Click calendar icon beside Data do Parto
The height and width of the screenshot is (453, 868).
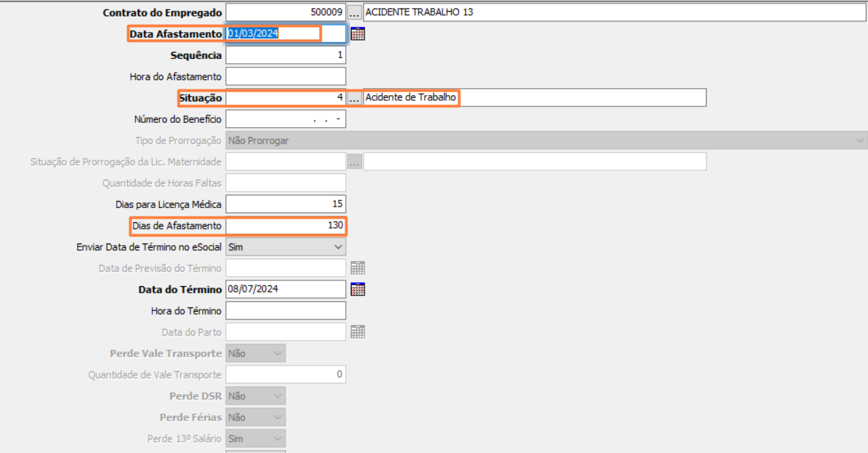point(358,332)
